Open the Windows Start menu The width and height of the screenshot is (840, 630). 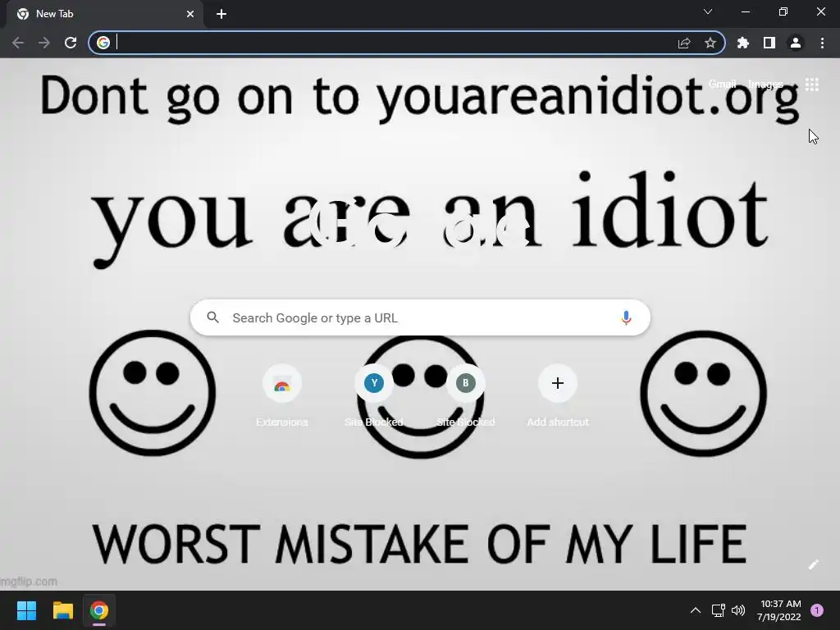pyautogui.click(x=26, y=610)
